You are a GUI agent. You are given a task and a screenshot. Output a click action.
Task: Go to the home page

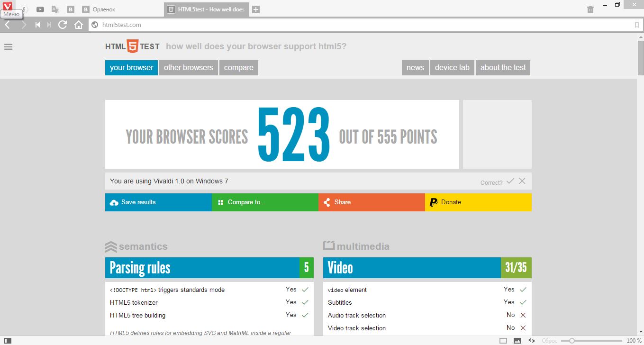click(x=79, y=25)
